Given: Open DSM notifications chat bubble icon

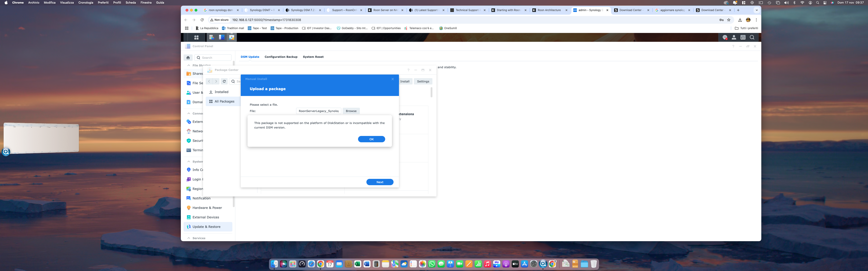Looking at the screenshot, I should pos(725,37).
